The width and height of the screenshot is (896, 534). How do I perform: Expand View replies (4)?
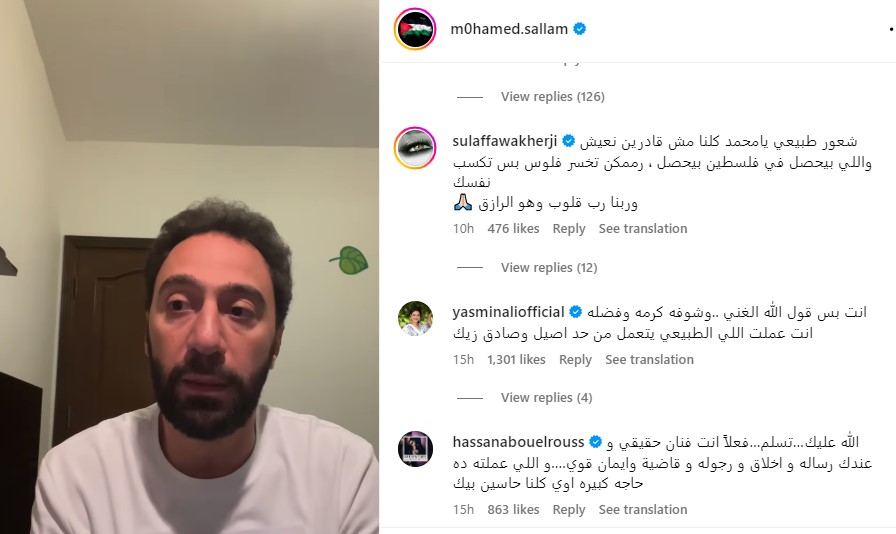click(x=546, y=397)
